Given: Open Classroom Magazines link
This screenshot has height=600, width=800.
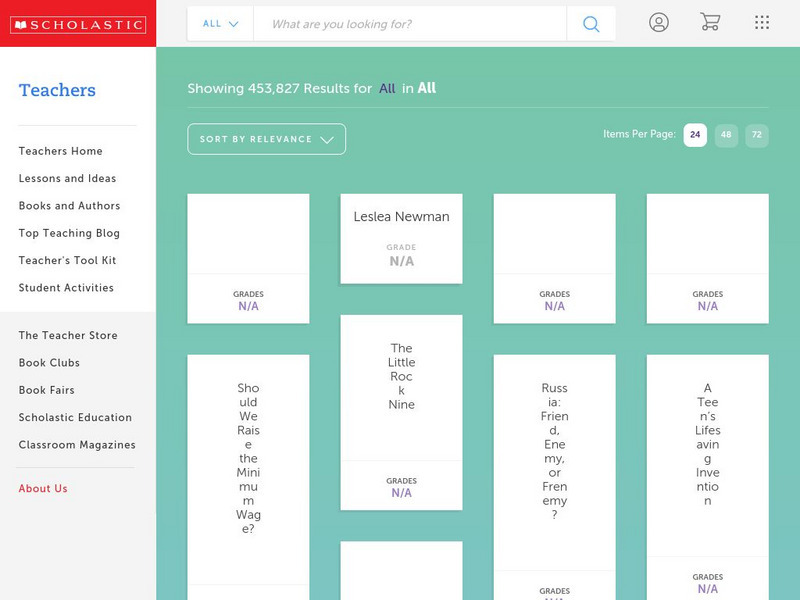Looking at the screenshot, I should [77, 445].
